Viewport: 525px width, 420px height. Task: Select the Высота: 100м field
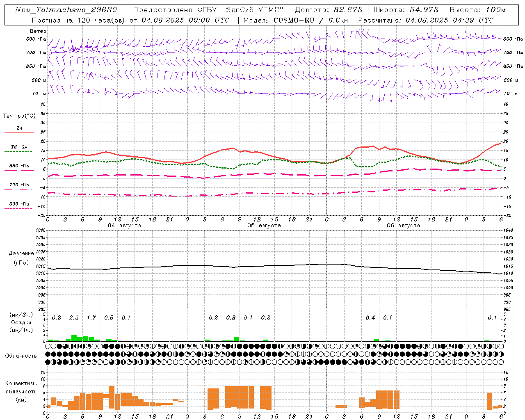pos(478,10)
